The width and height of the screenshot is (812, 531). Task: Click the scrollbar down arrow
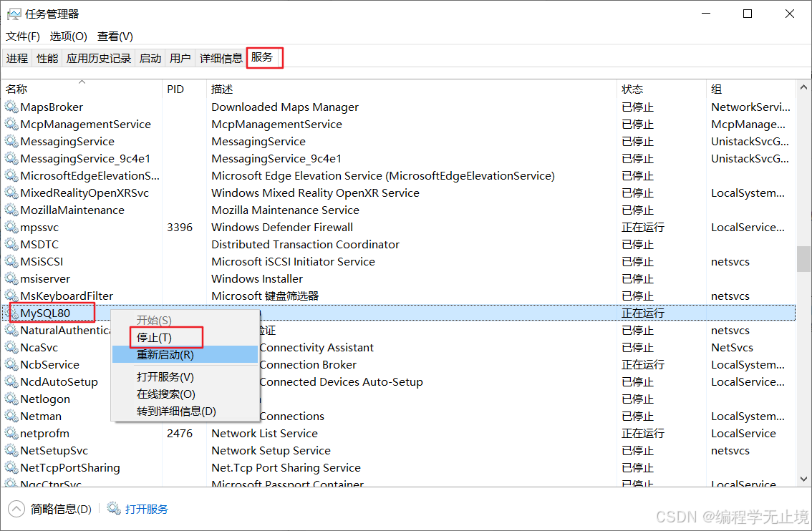pyautogui.click(x=803, y=479)
